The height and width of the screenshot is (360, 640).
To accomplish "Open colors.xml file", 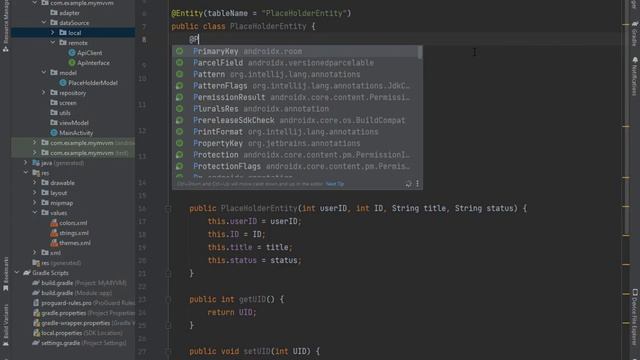I will click(x=69, y=223).
